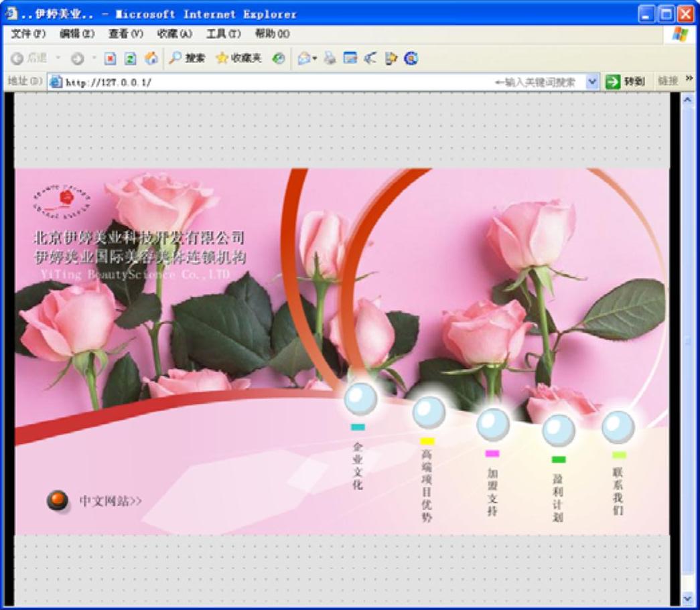700x610 pixels.
Task: Expand the address bar dropdown arrow
Action: pos(592,82)
